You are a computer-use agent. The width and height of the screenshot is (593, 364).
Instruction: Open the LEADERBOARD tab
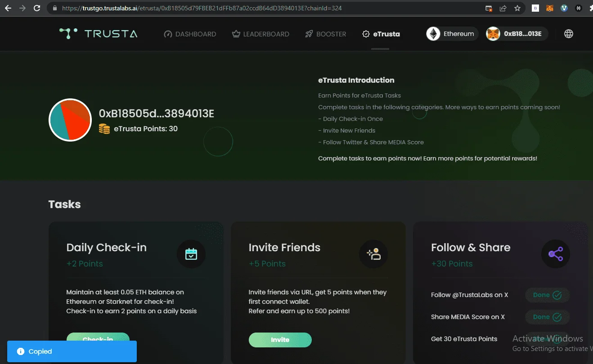coord(261,34)
